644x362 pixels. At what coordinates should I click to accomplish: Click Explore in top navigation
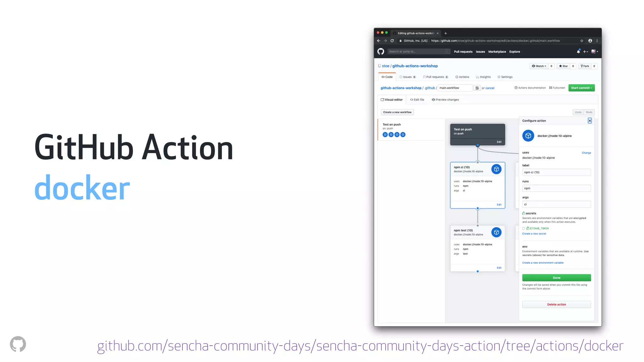[x=515, y=52]
